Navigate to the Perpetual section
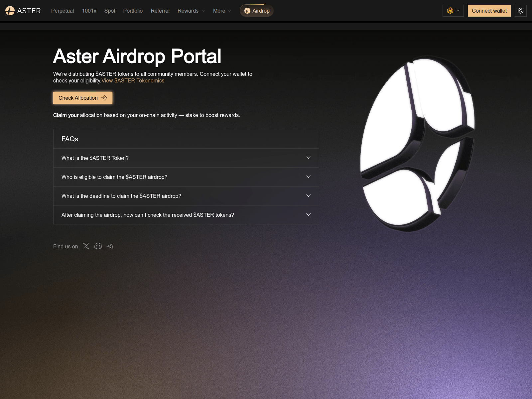 (62, 11)
